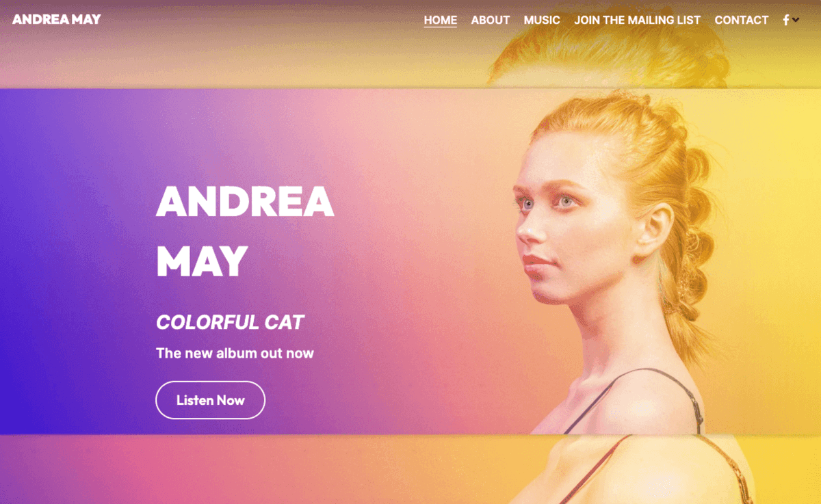Click the Listen Now button
The width and height of the screenshot is (821, 504).
[x=211, y=400]
